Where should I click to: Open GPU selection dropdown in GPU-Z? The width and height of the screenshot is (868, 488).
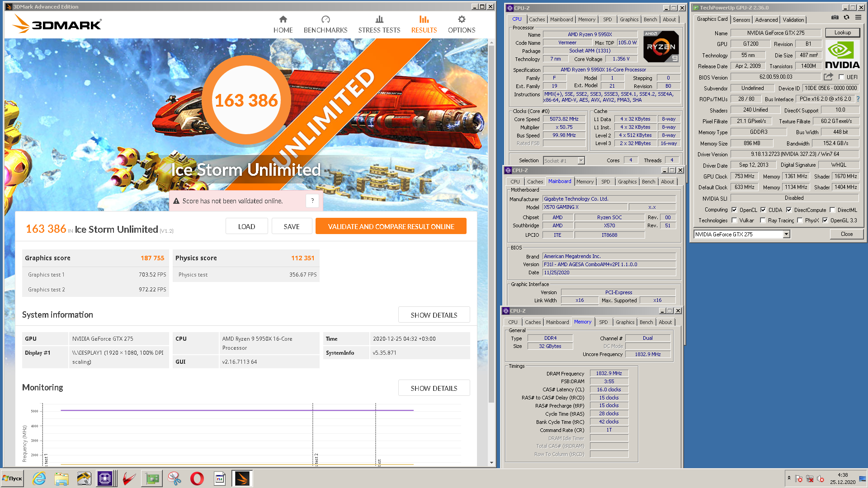coord(787,234)
